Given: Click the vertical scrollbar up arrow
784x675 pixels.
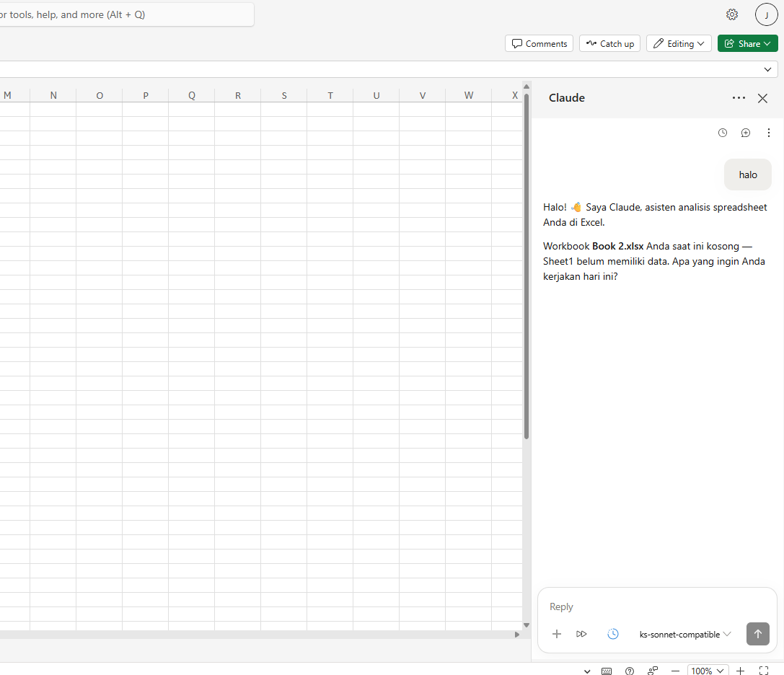Looking at the screenshot, I should click(526, 87).
